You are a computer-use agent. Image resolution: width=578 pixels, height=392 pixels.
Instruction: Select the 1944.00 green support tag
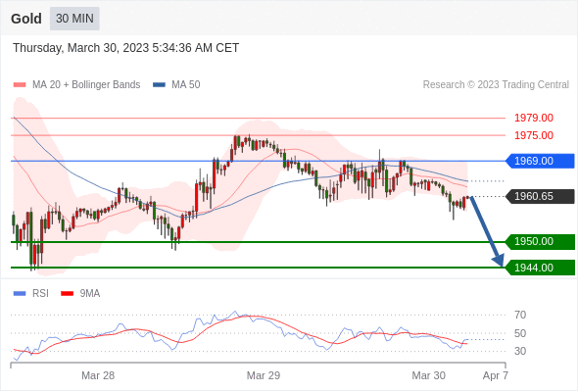click(540, 268)
